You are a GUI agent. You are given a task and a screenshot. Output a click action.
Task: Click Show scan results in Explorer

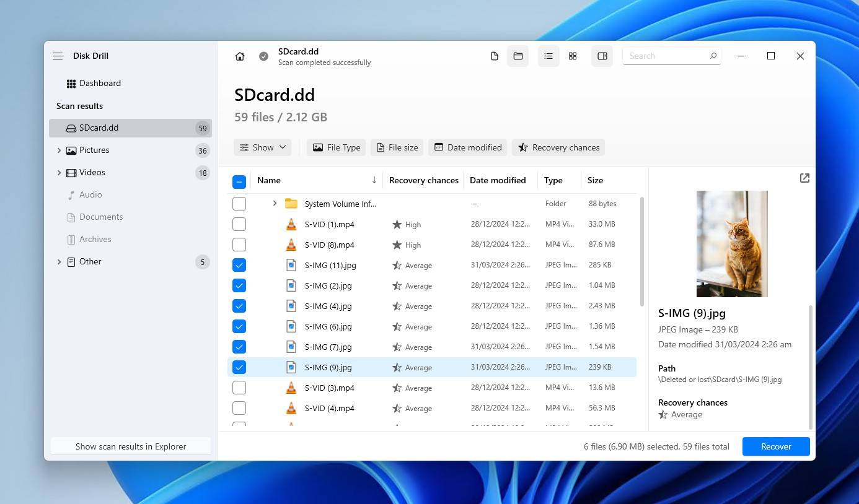(131, 446)
